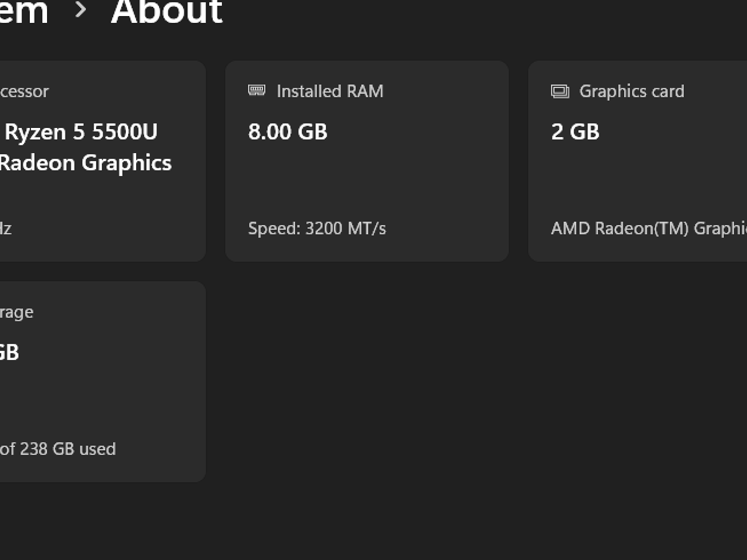Viewport: 747px width, 560px height.
Task: Click the Ryzen 5 5500U processor name
Action: pyautogui.click(x=81, y=132)
